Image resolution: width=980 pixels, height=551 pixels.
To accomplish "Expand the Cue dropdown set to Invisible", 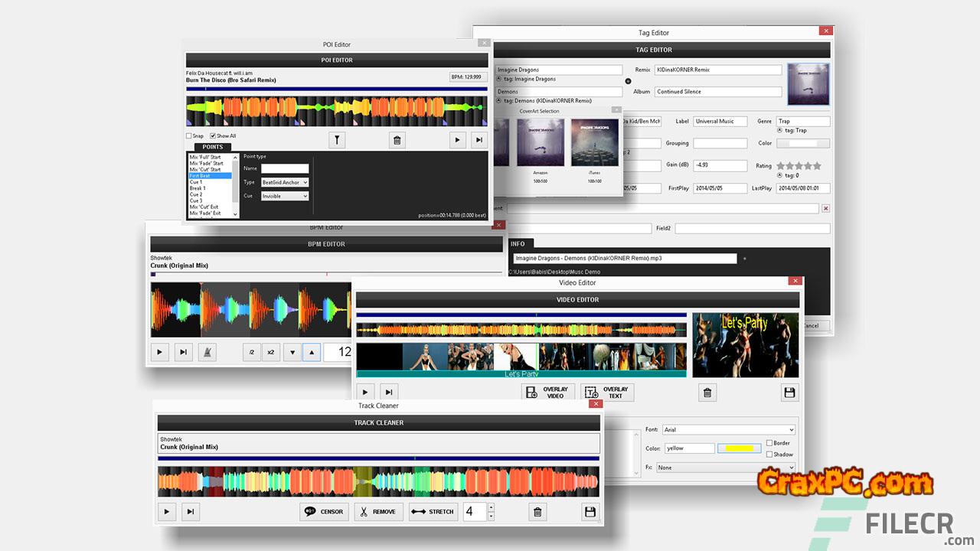I will 284,196.
